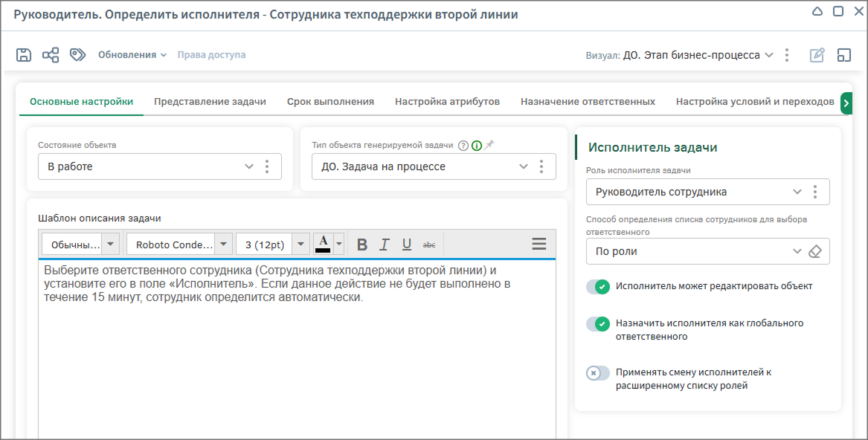Screen dimensions: 868x440
Task: Toggle bold formatting
Action: tap(362, 244)
